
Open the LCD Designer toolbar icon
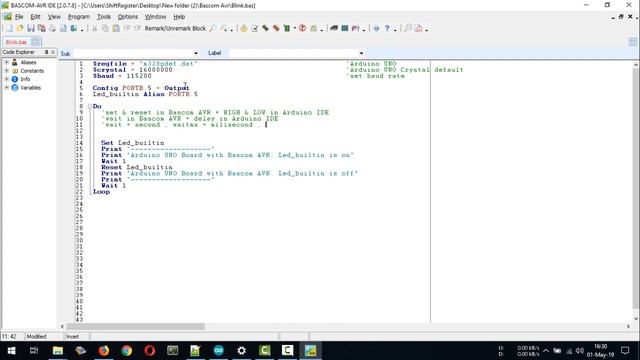pos(345,28)
